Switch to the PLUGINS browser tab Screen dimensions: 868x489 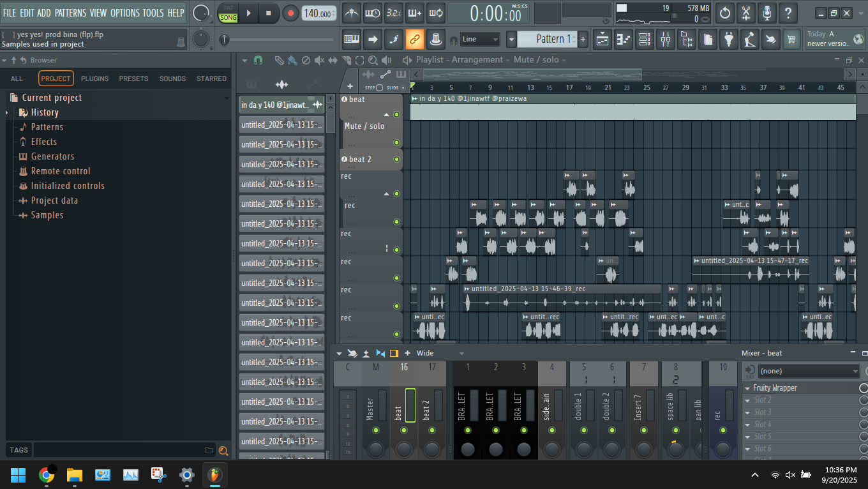coord(94,79)
